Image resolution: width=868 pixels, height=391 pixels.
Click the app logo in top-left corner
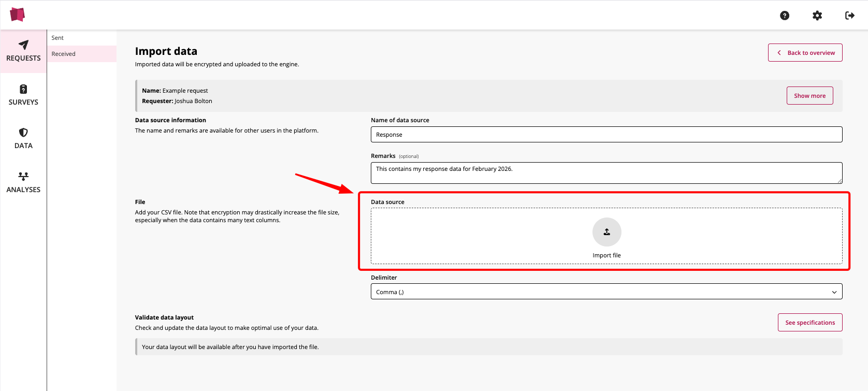(17, 15)
